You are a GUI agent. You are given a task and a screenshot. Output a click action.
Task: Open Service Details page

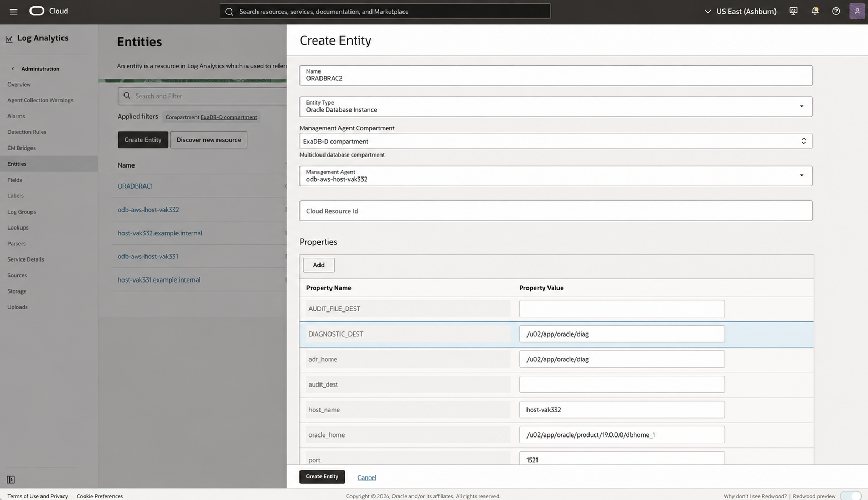(x=26, y=259)
